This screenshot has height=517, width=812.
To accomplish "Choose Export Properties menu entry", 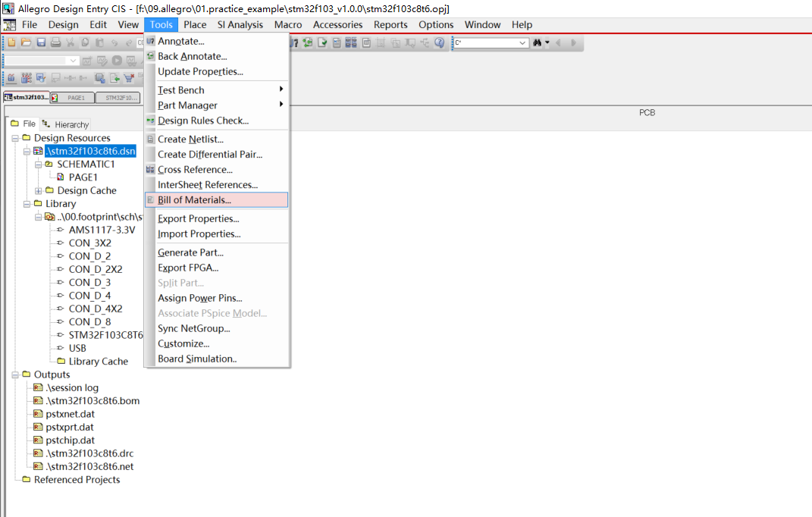I will pos(217,218).
